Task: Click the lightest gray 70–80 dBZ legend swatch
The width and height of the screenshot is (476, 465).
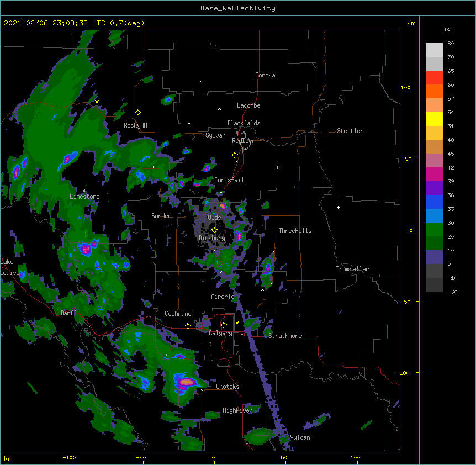Action: tap(434, 50)
